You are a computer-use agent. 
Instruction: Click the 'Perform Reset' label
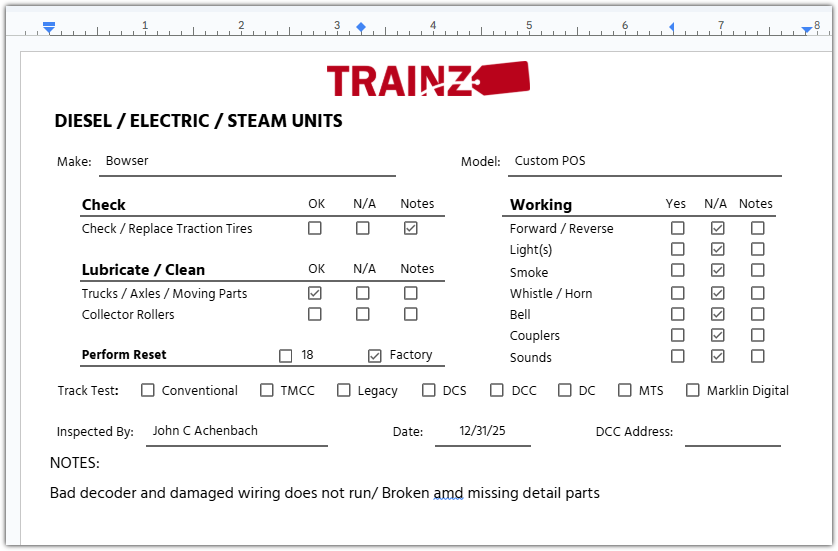(124, 355)
